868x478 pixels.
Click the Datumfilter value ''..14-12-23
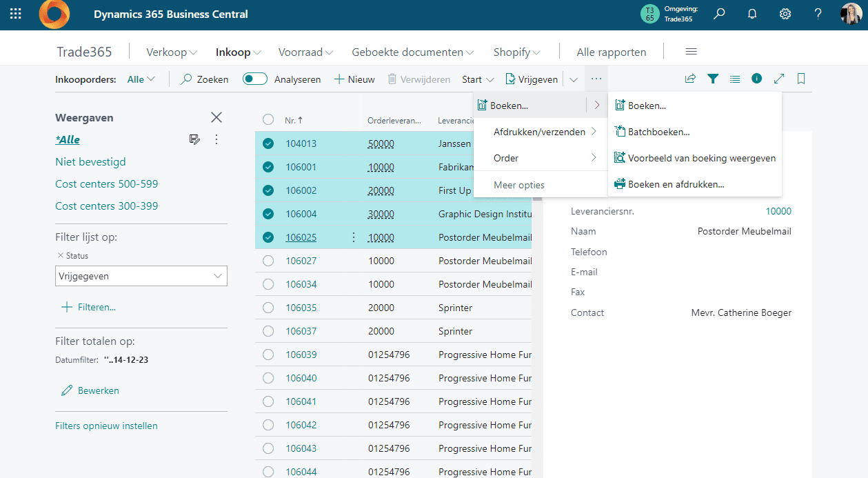(127, 359)
